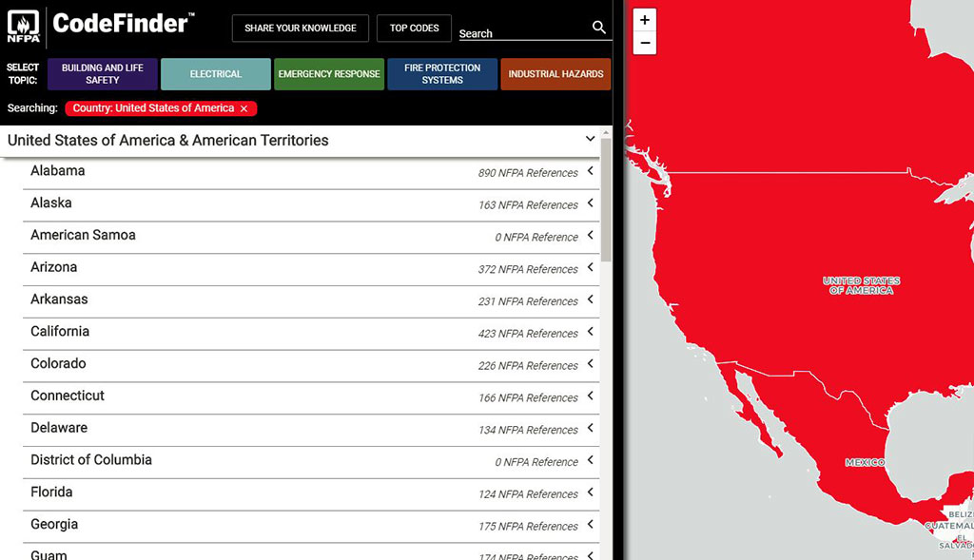
Task: Switch to Fire Protection Systems topic
Action: tap(441, 72)
